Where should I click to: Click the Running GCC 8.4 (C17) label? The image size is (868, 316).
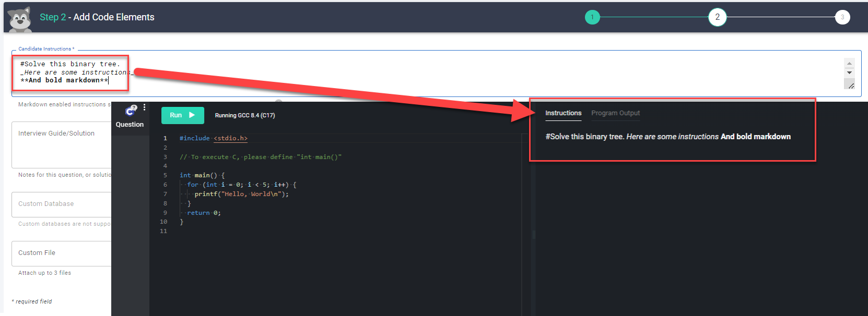pyautogui.click(x=244, y=115)
